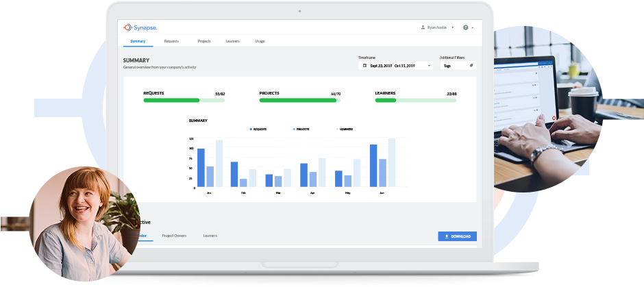The width and height of the screenshot is (644, 287).
Task: Click the dark blue Requests bar for Jan
Action: [x=201, y=168]
